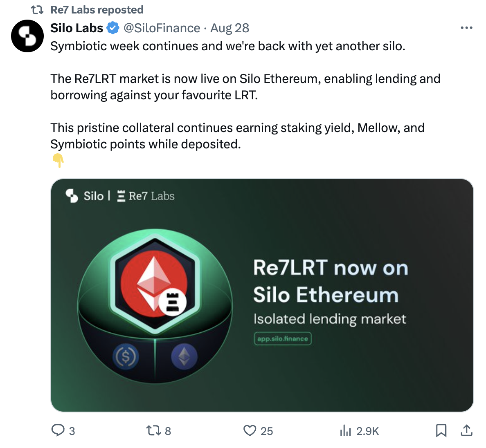Open tweet analytics views icon
486x448 pixels.
346,430
